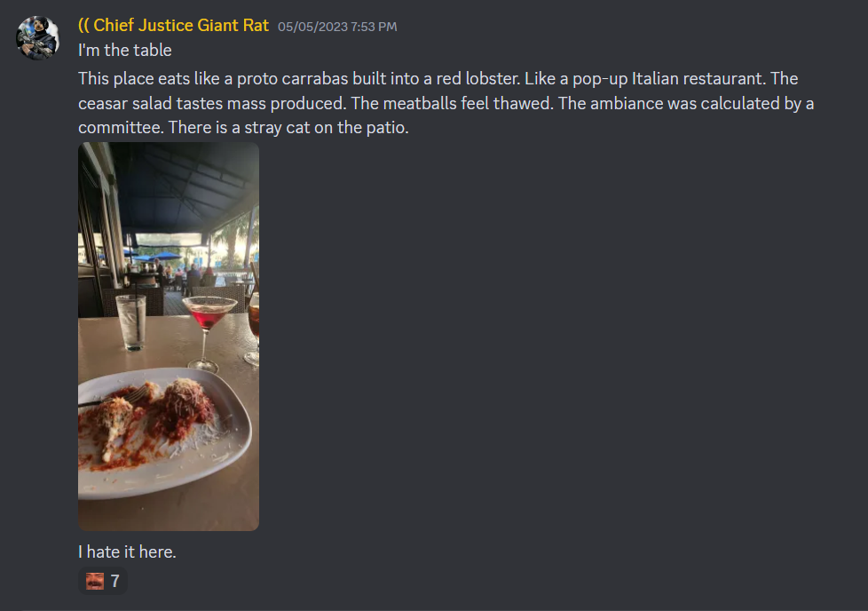Open the attached restaurant patio photo
868x611 pixels.
click(x=169, y=337)
